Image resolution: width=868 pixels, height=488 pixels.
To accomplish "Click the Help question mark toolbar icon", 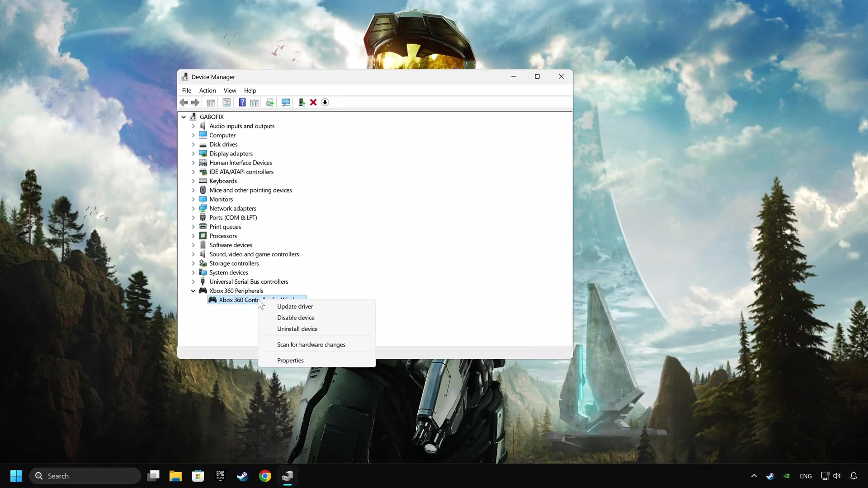I will click(242, 103).
